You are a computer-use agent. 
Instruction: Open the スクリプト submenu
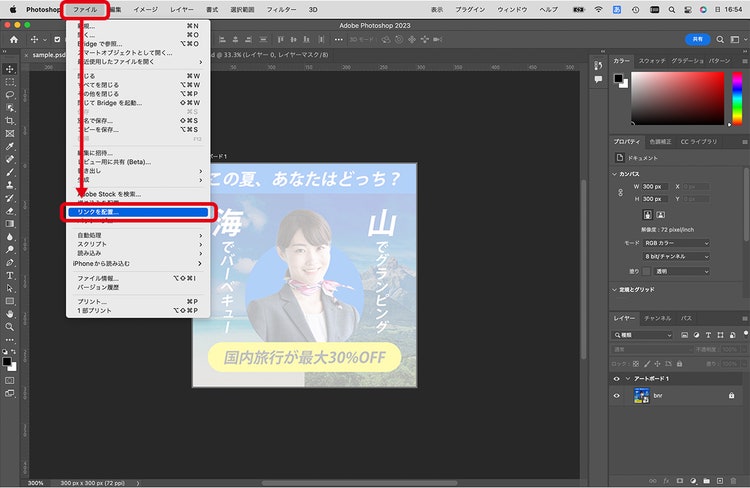[x=138, y=244]
